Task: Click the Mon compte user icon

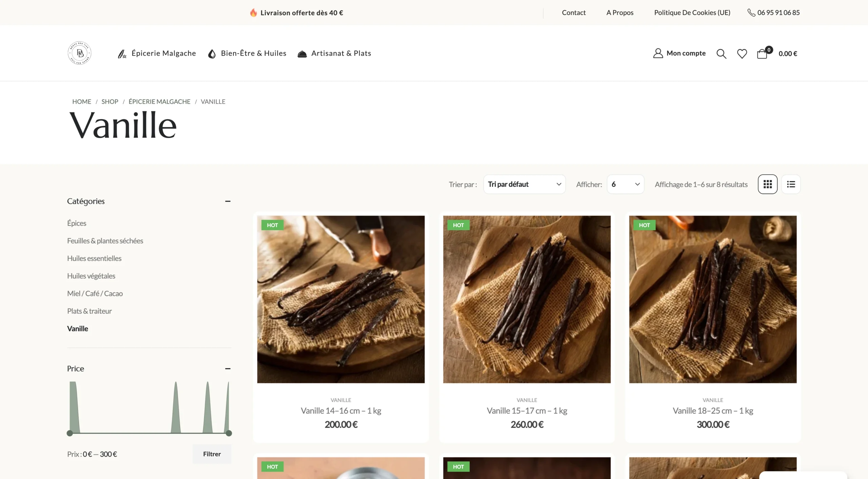Action: [x=658, y=53]
